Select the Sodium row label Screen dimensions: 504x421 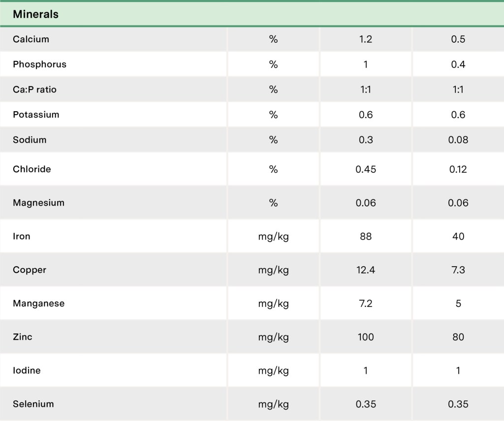pos(30,140)
